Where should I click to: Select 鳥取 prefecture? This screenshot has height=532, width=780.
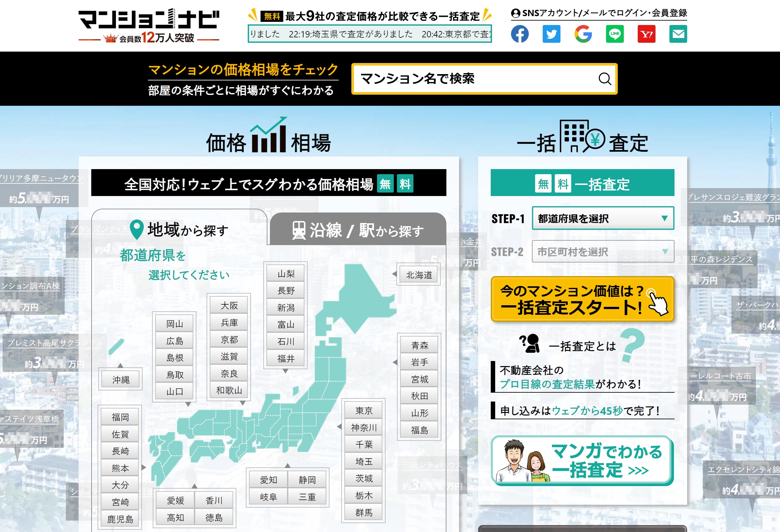(175, 374)
